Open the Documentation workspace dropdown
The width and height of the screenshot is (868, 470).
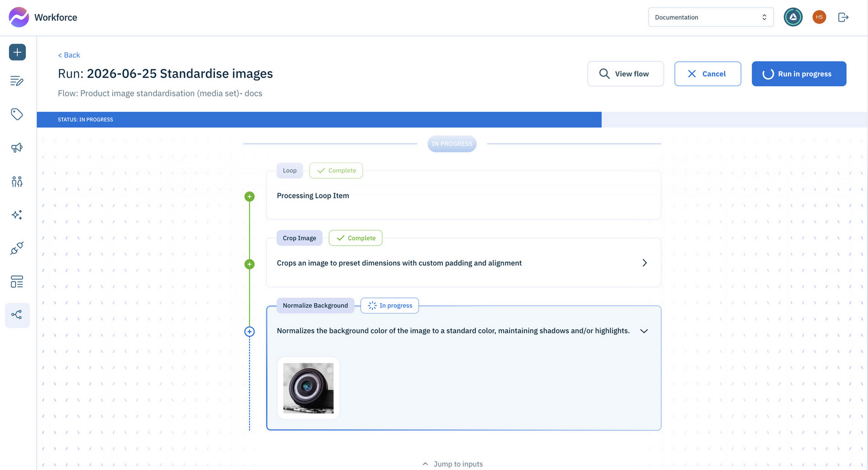pos(711,17)
